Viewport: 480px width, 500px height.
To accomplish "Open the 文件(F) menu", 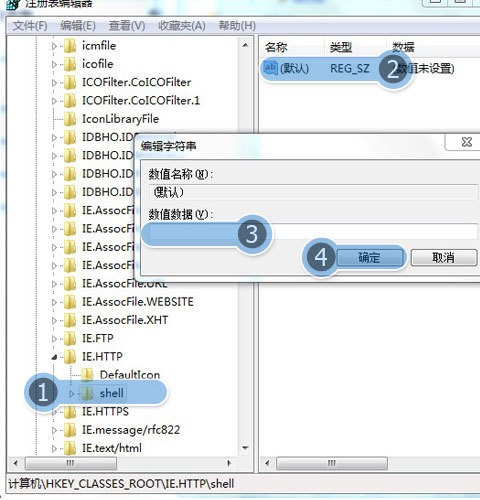I will pos(30,26).
